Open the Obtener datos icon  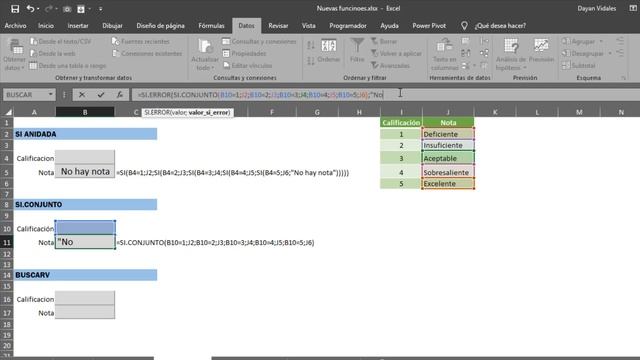coord(16,47)
